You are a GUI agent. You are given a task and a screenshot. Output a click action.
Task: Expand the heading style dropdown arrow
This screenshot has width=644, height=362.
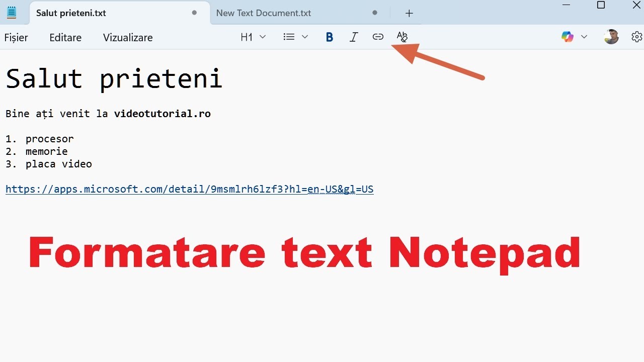pos(263,37)
